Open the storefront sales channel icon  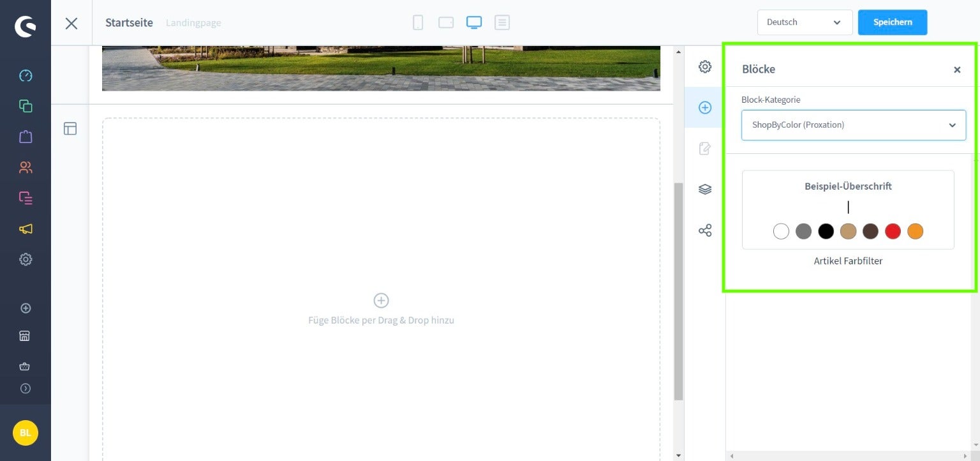click(26, 336)
